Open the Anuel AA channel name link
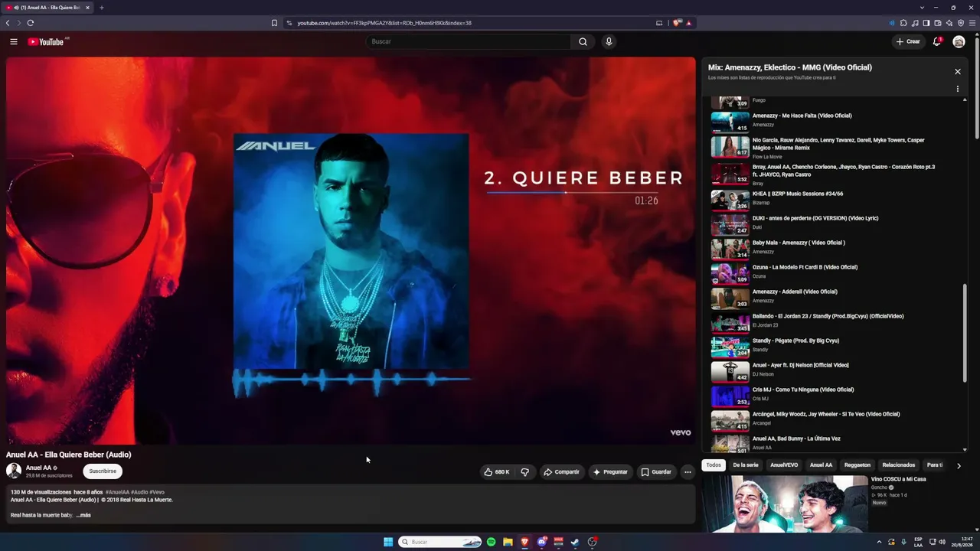The height and width of the screenshot is (551, 980). point(38,468)
